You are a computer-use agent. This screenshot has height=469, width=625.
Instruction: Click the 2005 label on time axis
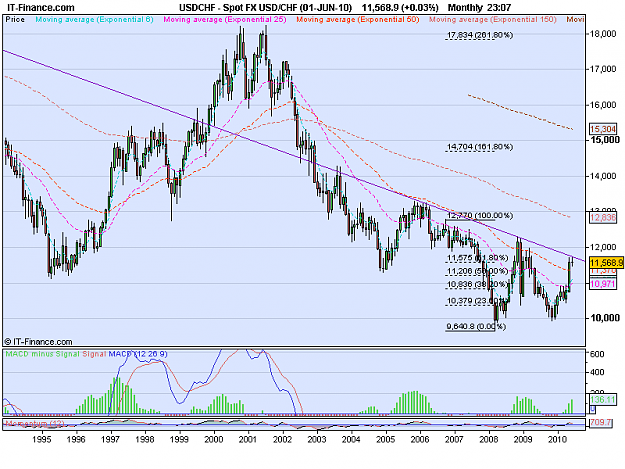(x=385, y=439)
